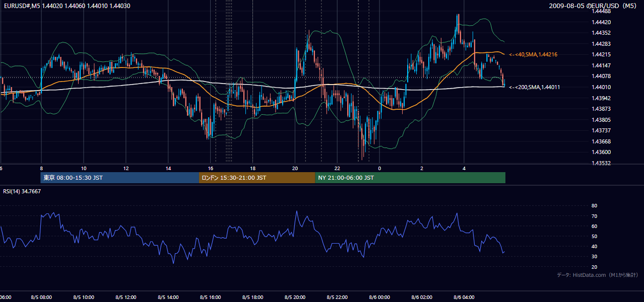
Task: Click price axis label 1.43532
Action: click(601, 163)
